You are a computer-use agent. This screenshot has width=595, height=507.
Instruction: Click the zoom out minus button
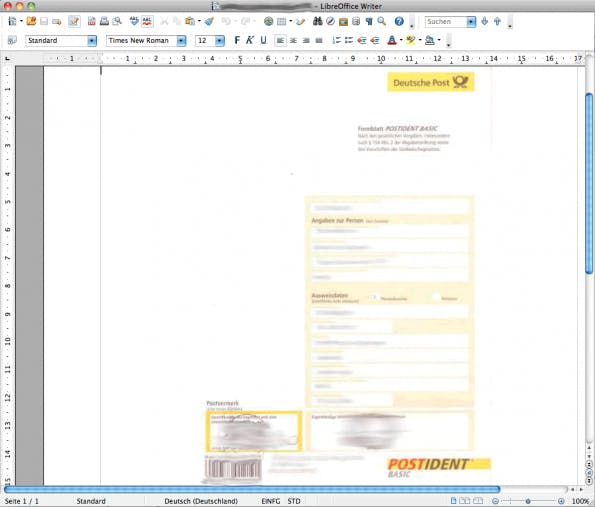tap(495, 501)
